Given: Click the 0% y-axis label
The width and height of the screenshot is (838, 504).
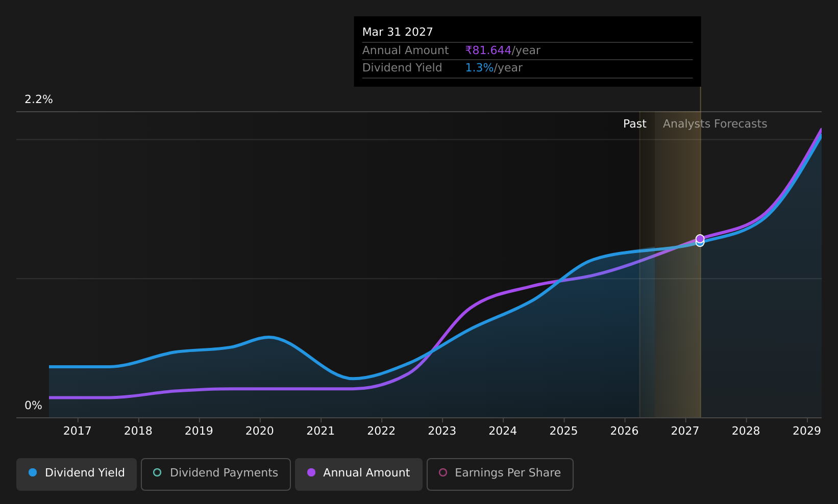Looking at the screenshot, I should point(33,406).
